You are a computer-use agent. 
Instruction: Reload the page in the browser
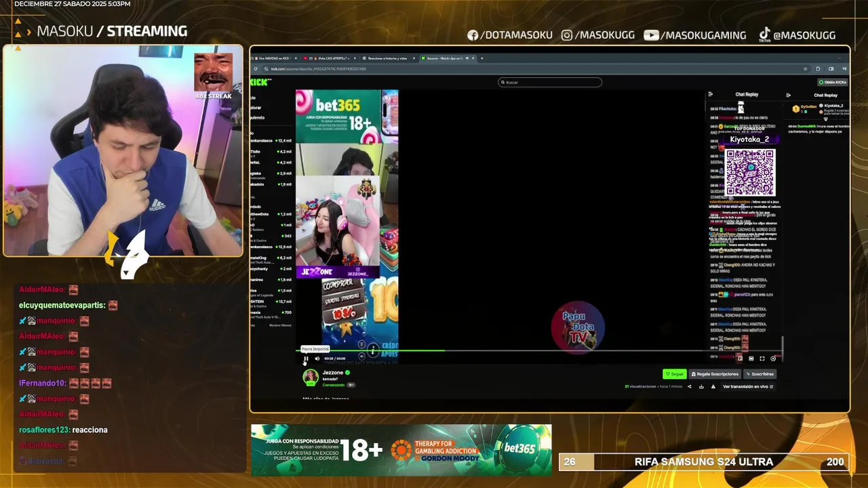[x=256, y=68]
